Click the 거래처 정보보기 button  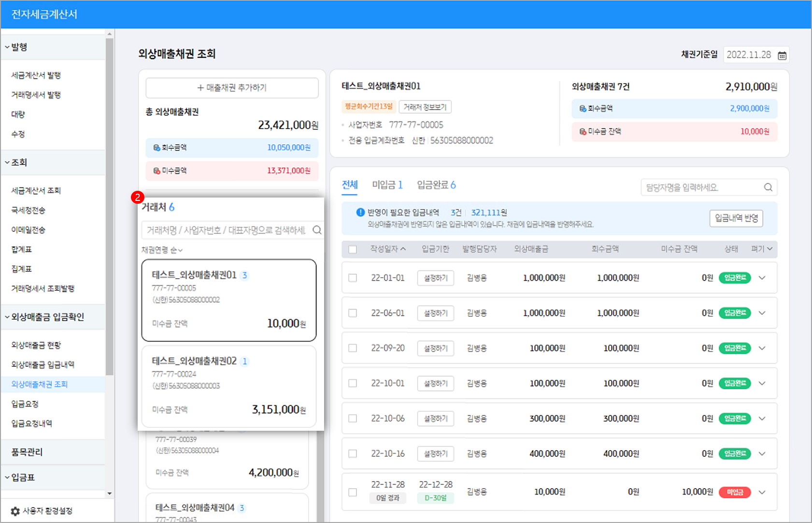click(x=425, y=107)
